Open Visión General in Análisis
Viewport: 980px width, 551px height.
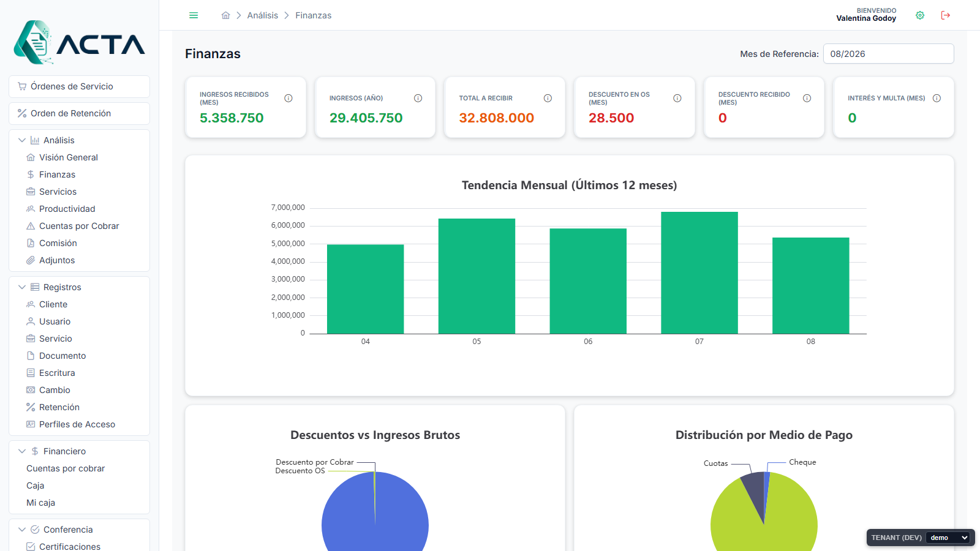(x=68, y=157)
